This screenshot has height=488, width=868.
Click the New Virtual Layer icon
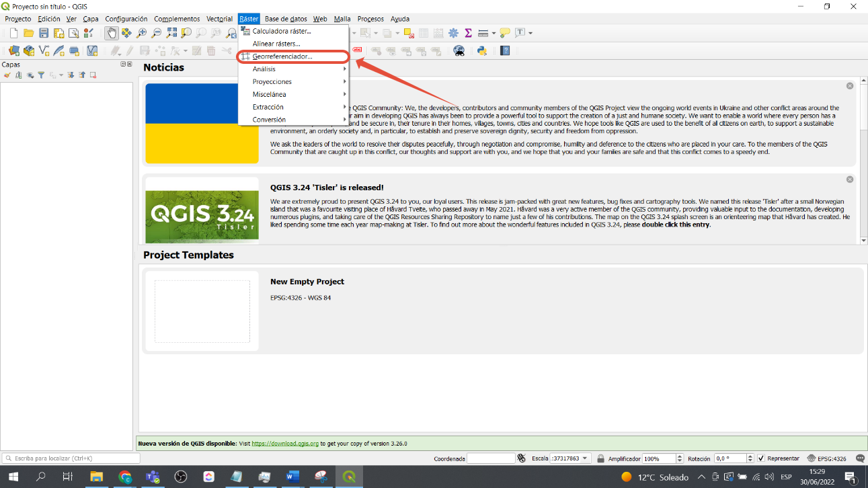92,50
